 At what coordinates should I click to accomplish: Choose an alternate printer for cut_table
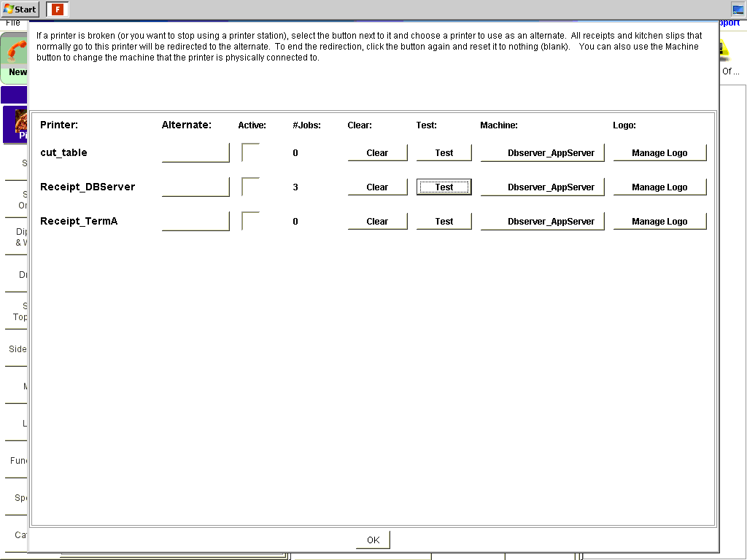[x=196, y=152]
